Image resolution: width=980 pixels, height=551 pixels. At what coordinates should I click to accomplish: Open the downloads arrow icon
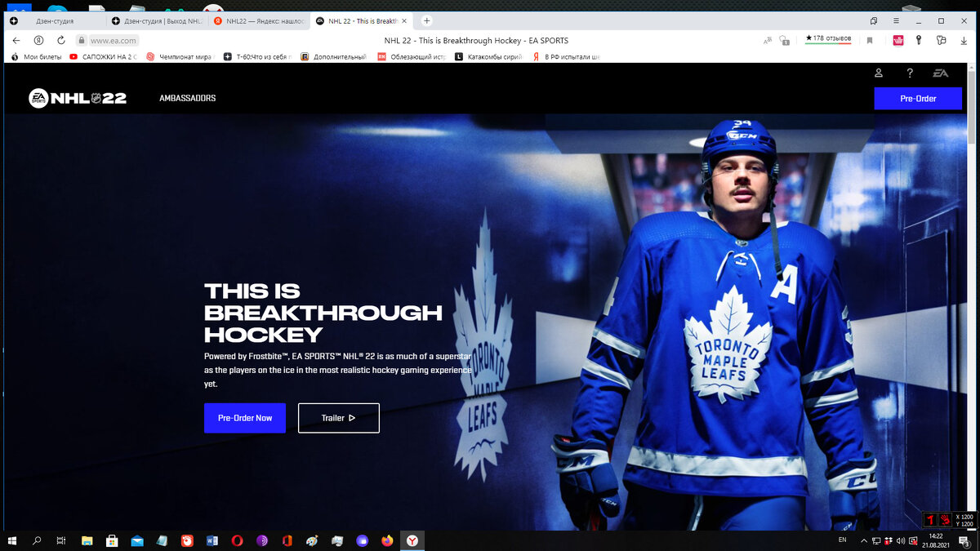coord(963,40)
